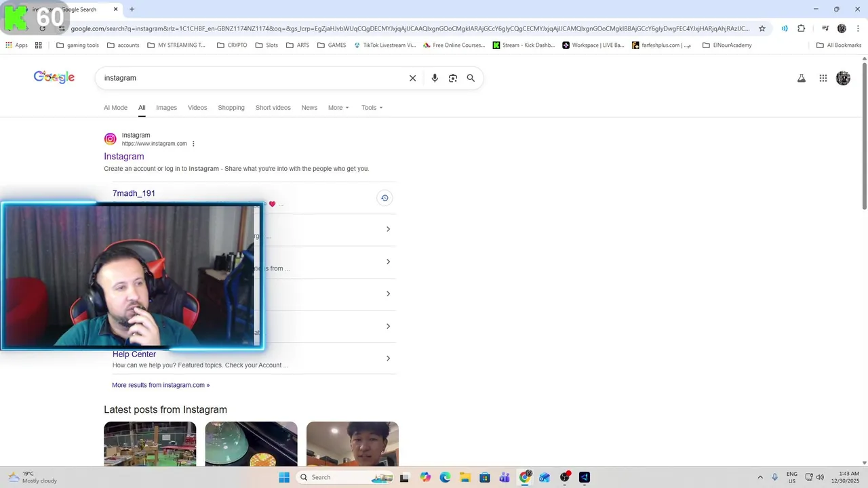Open the TikTok Livestream bookmark

click(x=384, y=45)
